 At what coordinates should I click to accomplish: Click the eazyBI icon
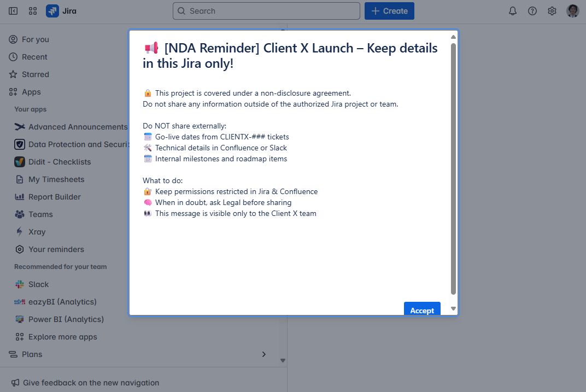coord(20,302)
